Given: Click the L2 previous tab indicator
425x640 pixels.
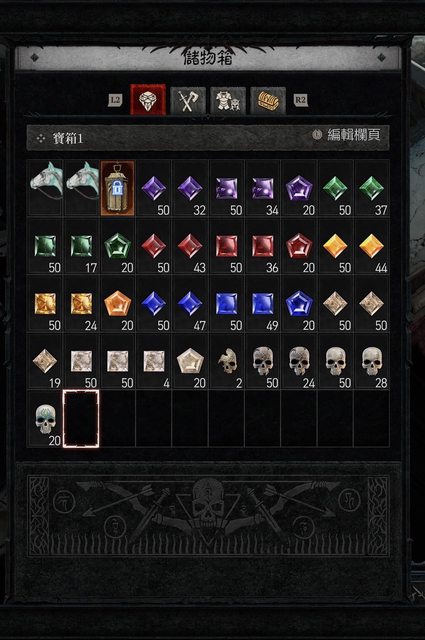Looking at the screenshot, I should [x=115, y=100].
